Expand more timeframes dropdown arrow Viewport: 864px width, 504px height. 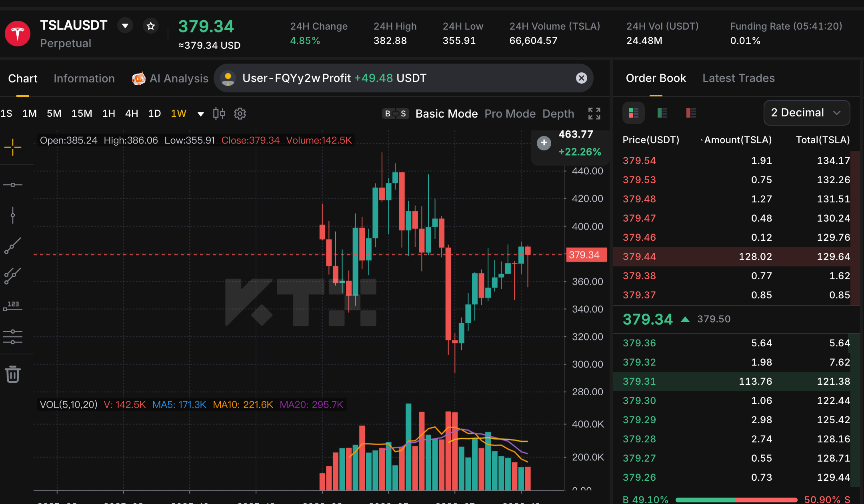[x=201, y=114]
